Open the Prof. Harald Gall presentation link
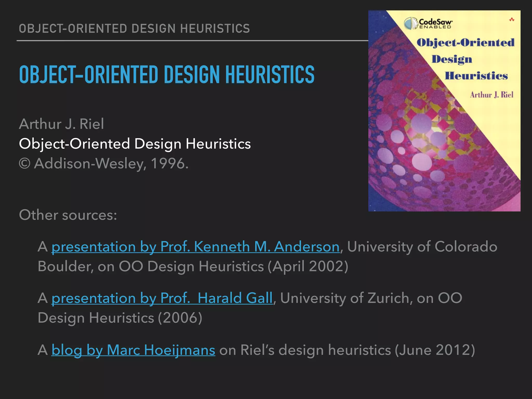The height and width of the screenshot is (399, 532). (162, 298)
